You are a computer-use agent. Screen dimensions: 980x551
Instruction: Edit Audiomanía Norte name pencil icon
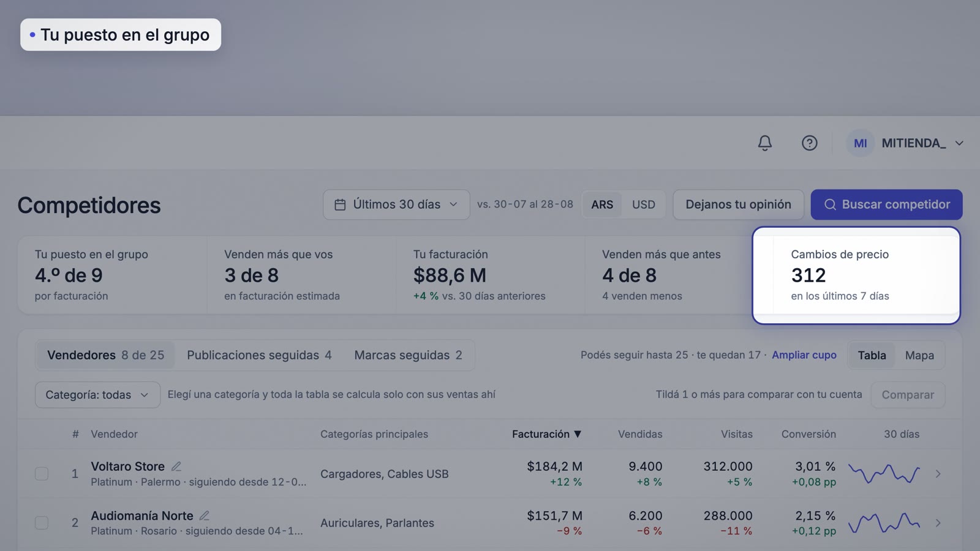pos(205,516)
